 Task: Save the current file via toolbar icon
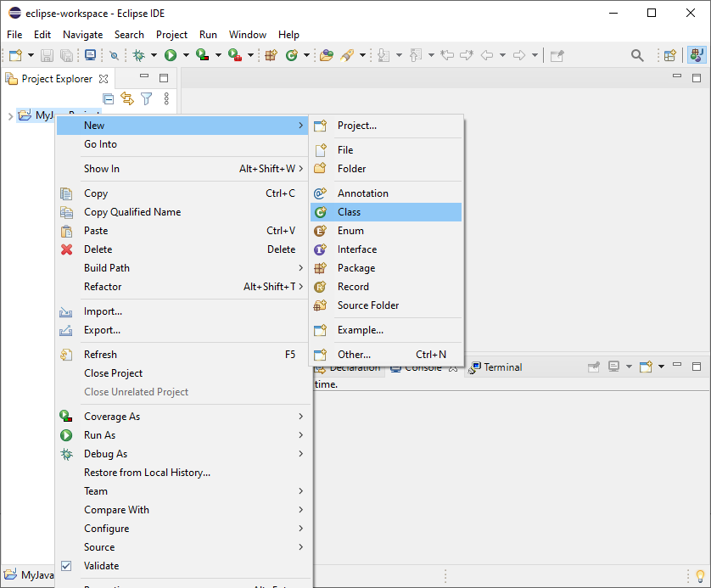46,54
